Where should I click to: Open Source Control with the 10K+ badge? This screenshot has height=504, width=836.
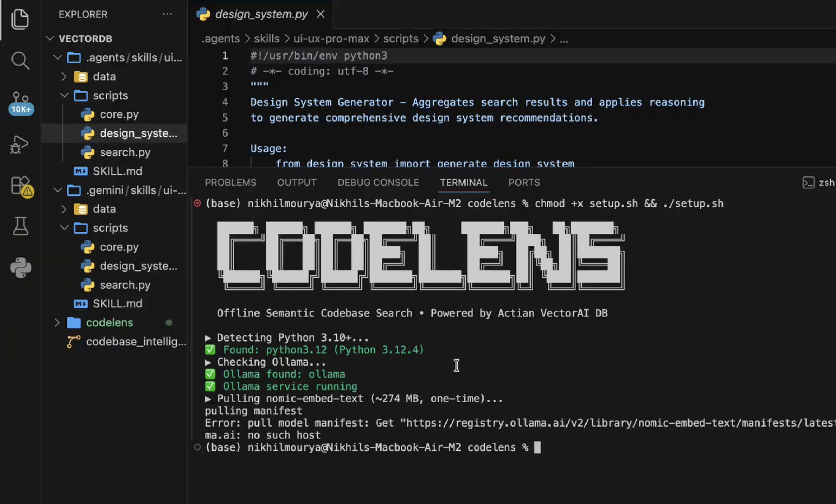(21, 103)
